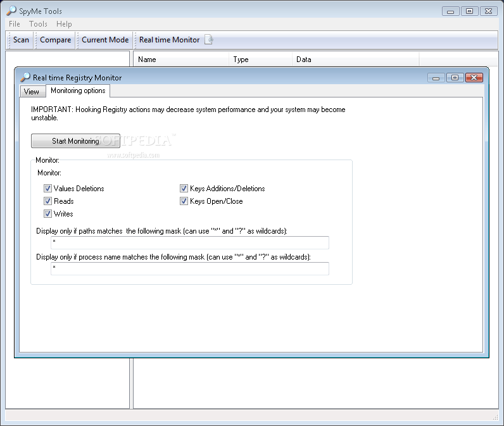
Task: Open the File menu
Action: click(x=15, y=24)
